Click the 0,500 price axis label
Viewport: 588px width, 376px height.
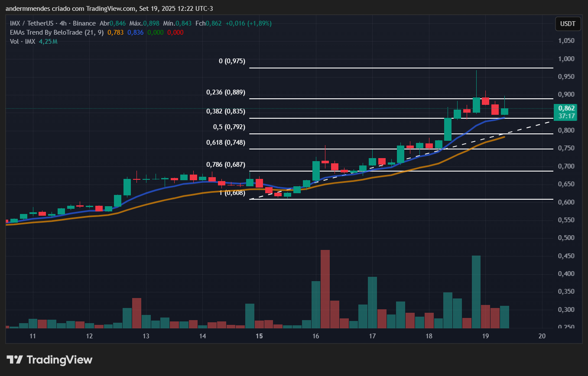[x=566, y=238]
